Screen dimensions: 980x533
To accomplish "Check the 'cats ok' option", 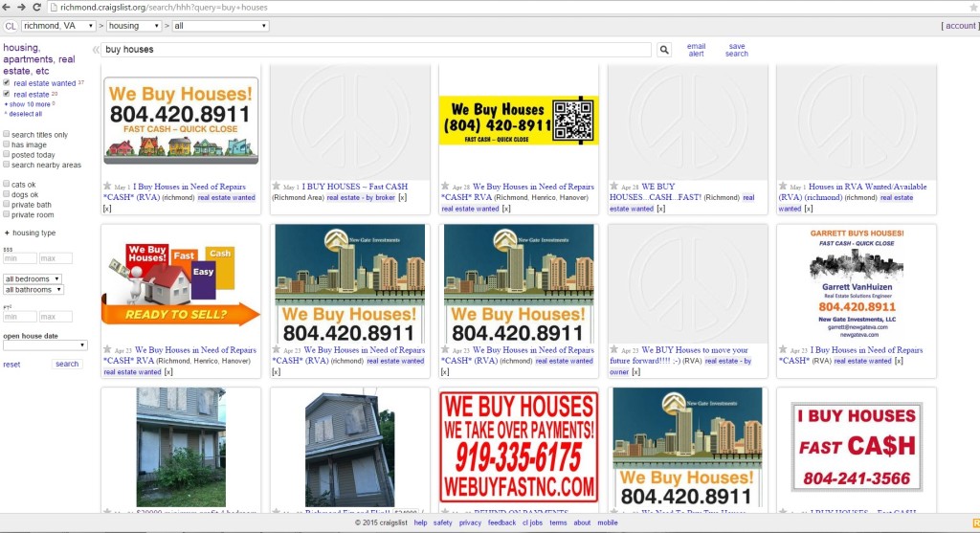I will coord(7,184).
